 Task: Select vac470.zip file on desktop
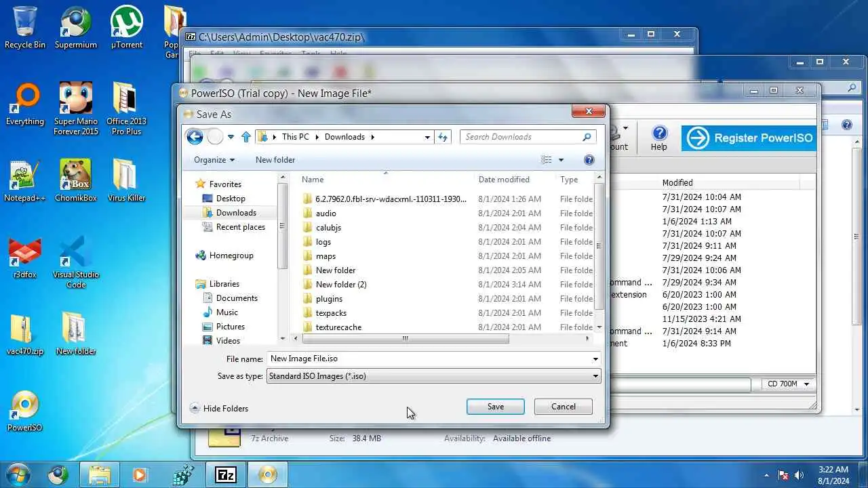pyautogui.click(x=25, y=335)
